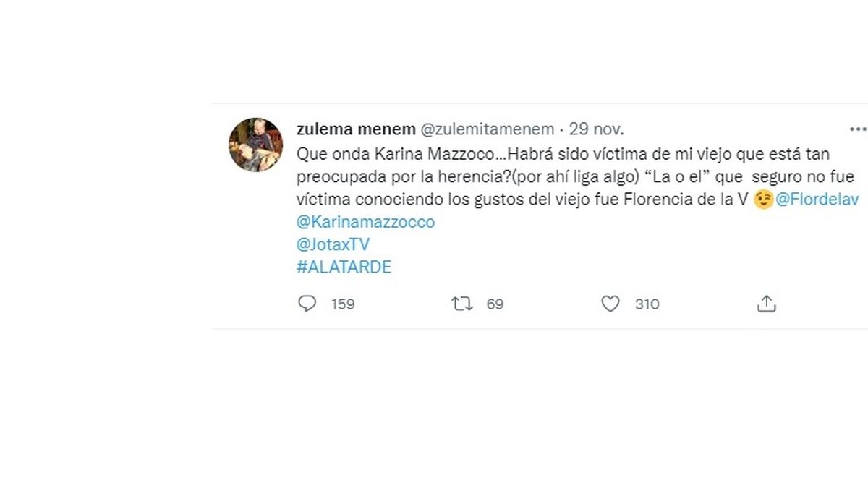Retweet the zulema menem tweet

coord(461,304)
